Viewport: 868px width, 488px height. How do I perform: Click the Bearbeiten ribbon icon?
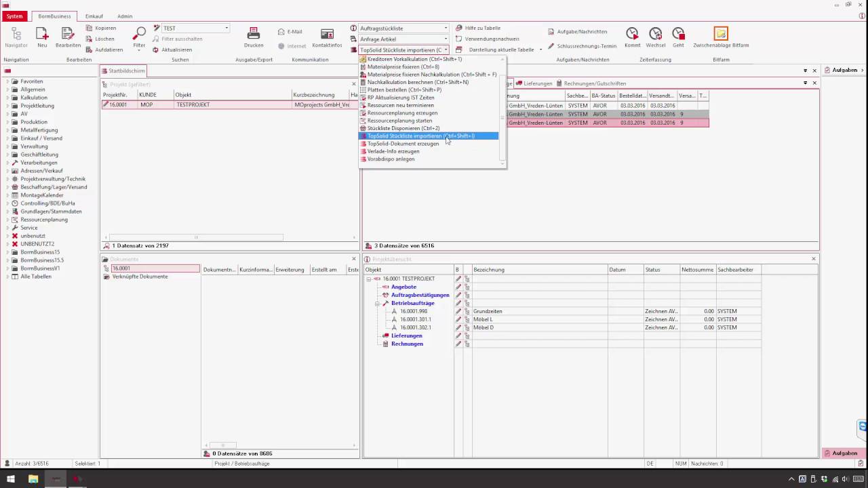(x=68, y=37)
